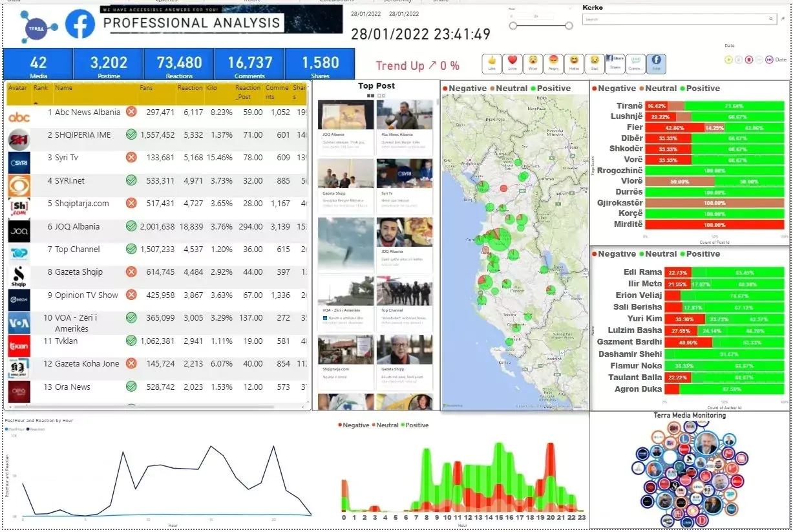Click the green play button in Date player

click(729, 59)
